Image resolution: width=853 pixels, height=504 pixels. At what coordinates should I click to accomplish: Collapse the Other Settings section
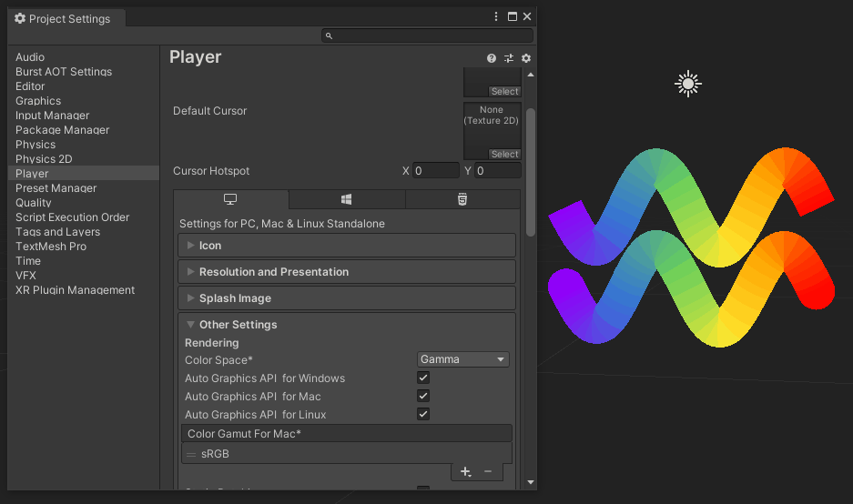347,325
